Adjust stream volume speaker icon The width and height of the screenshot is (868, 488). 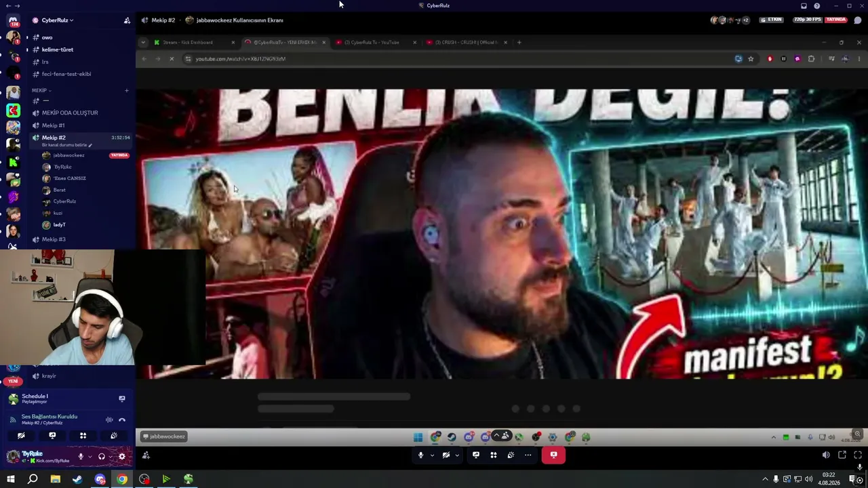[826, 455]
